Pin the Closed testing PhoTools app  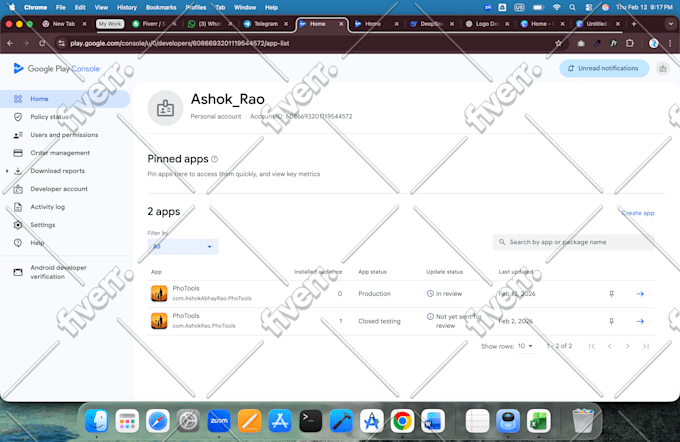pos(611,321)
